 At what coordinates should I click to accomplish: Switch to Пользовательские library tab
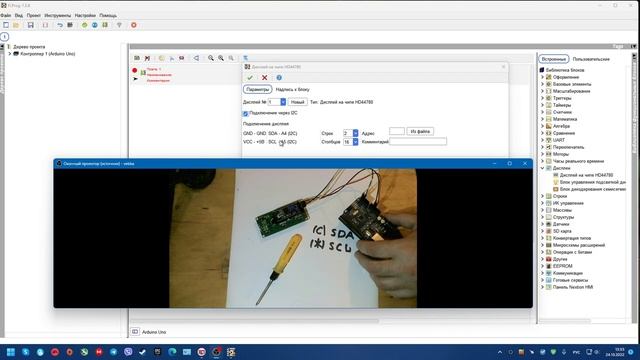(591, 59)
